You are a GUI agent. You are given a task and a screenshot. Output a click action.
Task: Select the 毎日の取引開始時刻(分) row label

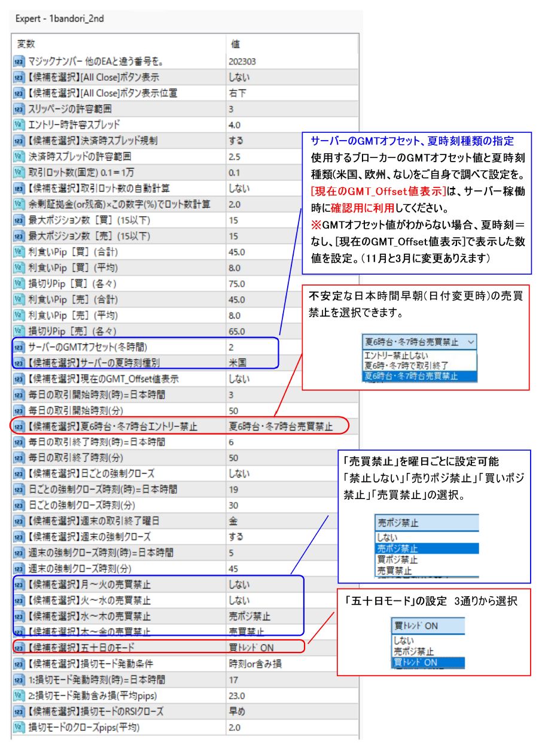point(76,411)
